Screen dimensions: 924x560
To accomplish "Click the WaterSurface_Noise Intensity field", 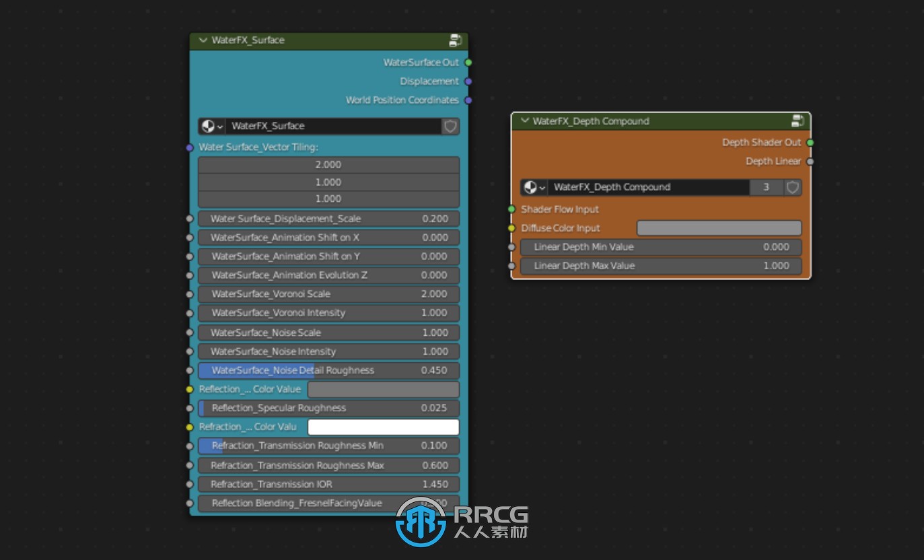I will coord(328,351).
